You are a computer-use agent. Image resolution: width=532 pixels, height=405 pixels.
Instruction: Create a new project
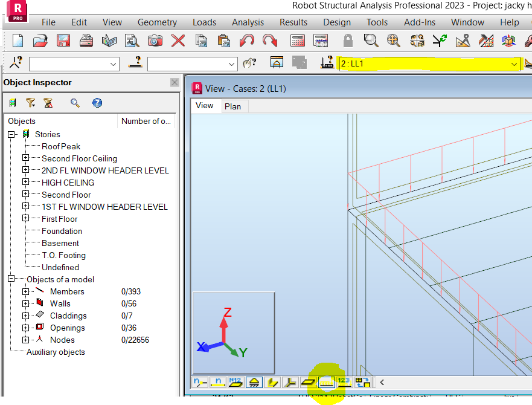coord(18,40)
